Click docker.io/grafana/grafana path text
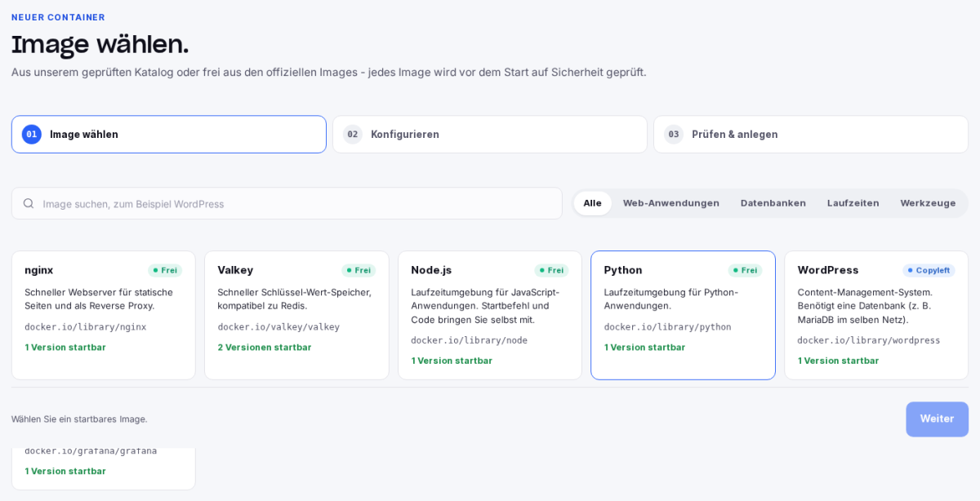Image resolution: width=980 pixels, height=501 pixels. click(x=91, y=451)
